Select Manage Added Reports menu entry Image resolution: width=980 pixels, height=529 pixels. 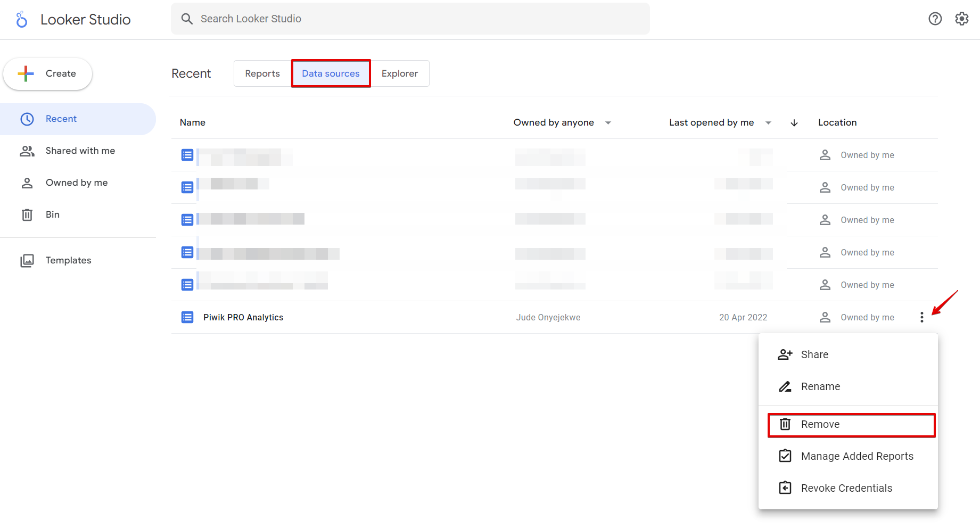pos(848,456)
